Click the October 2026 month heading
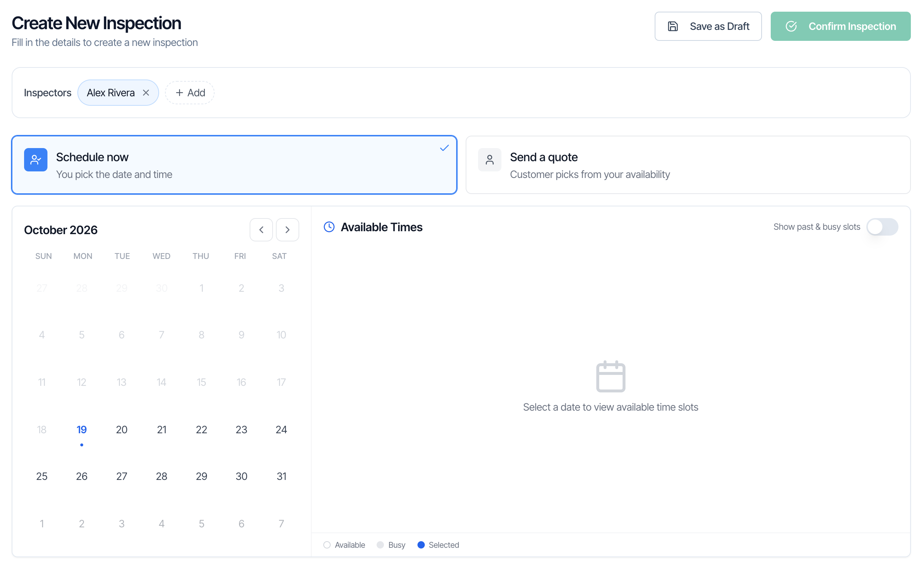This screenshot has width=924, height=566. pyautogui.click(x=61, y=230)
